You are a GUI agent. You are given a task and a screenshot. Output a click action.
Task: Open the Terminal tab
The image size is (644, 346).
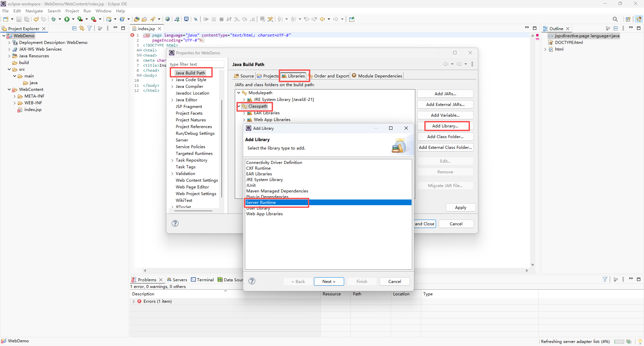202,280
